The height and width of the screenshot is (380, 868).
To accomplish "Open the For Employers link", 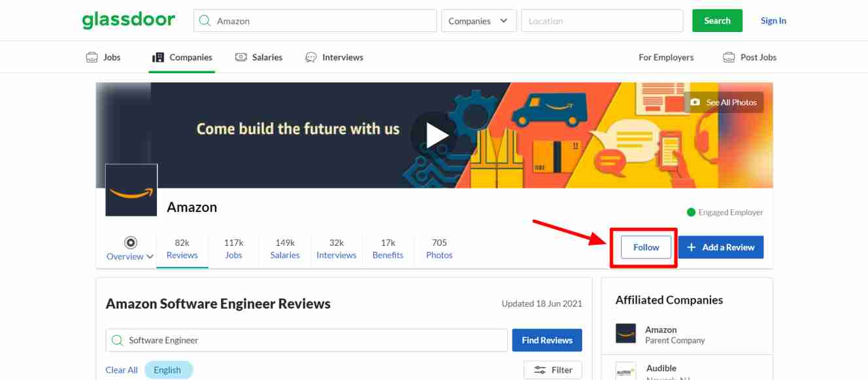I will coord(666,58).
